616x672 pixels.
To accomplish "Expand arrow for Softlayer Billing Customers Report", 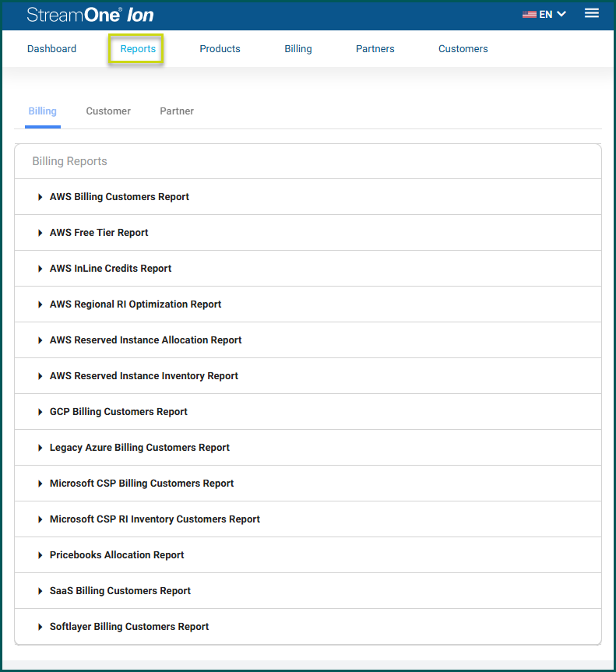I will point(40,627).
